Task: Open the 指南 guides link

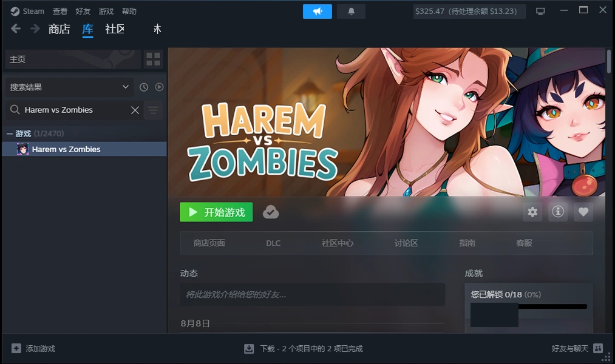Action: click(x=467, y=243)
